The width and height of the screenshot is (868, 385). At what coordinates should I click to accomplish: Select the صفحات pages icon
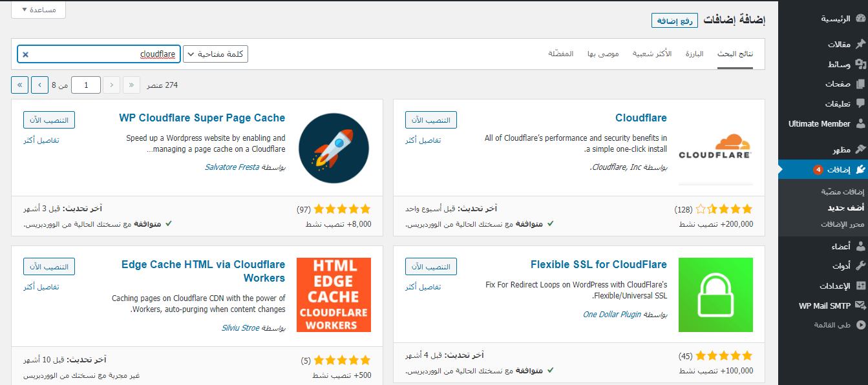[x=860, y=84]
